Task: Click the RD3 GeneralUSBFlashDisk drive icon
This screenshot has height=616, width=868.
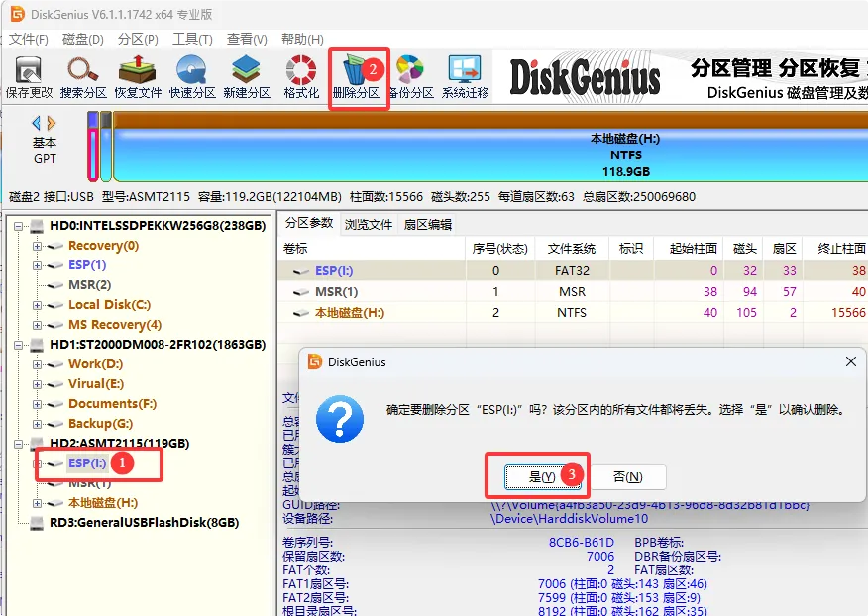Action: 37,523
